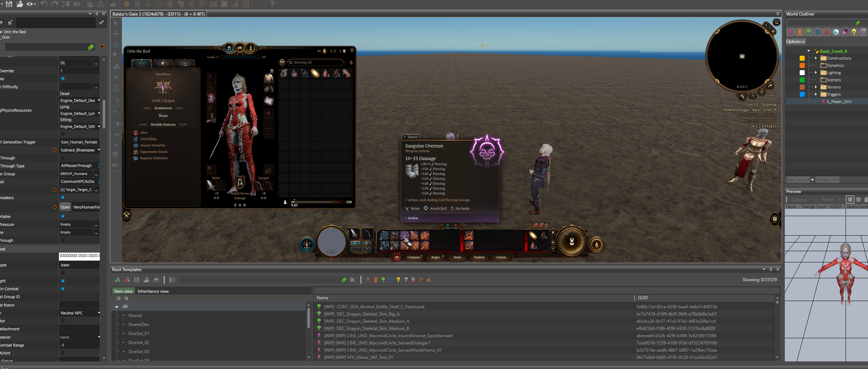Switch to Item view tab
The image size is (868, 369).
tap(123, 291)
